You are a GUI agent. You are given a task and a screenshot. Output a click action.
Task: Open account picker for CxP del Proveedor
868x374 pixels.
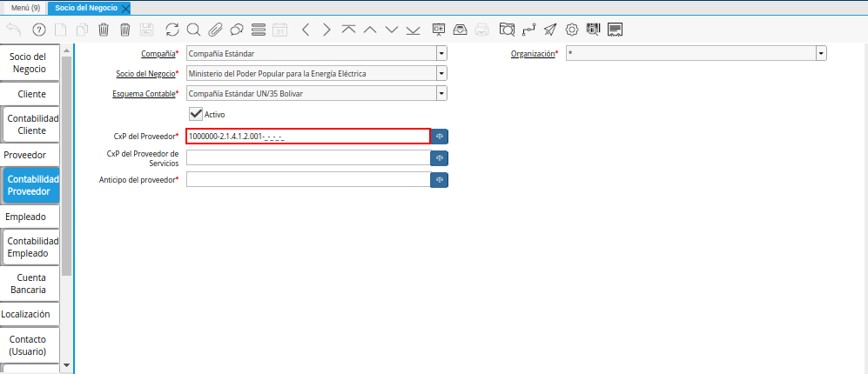(440, 136)
